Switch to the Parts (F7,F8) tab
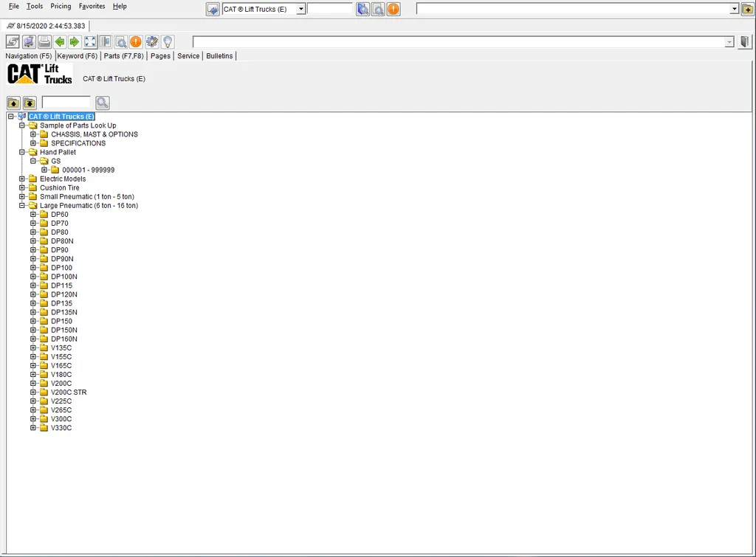Screen dimensions: 756x557 coord(124,56)
